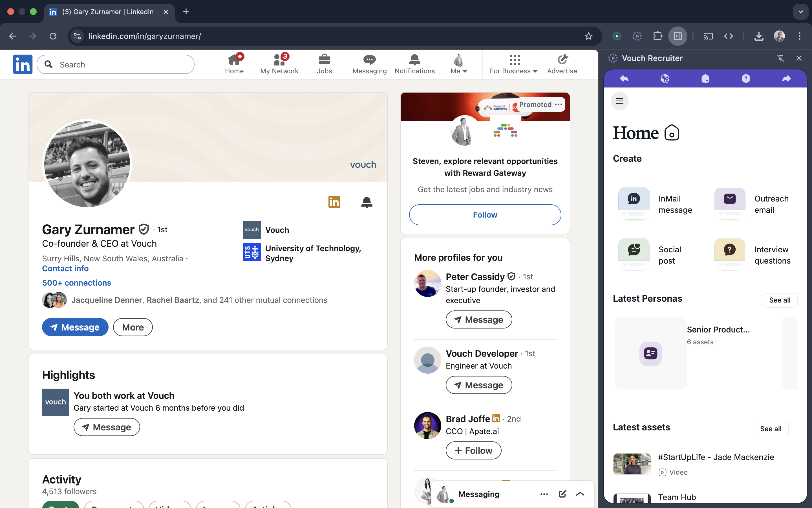812x508 pixels.
Task: Message Peter Cassidy
Action: [x=479, y=319]
